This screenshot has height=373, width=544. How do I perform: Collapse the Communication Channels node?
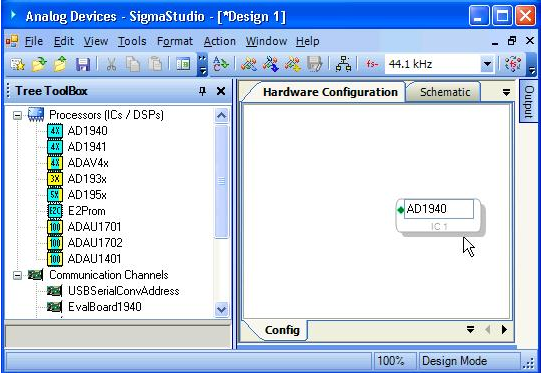pyautogui.click(x=17, y=275)
